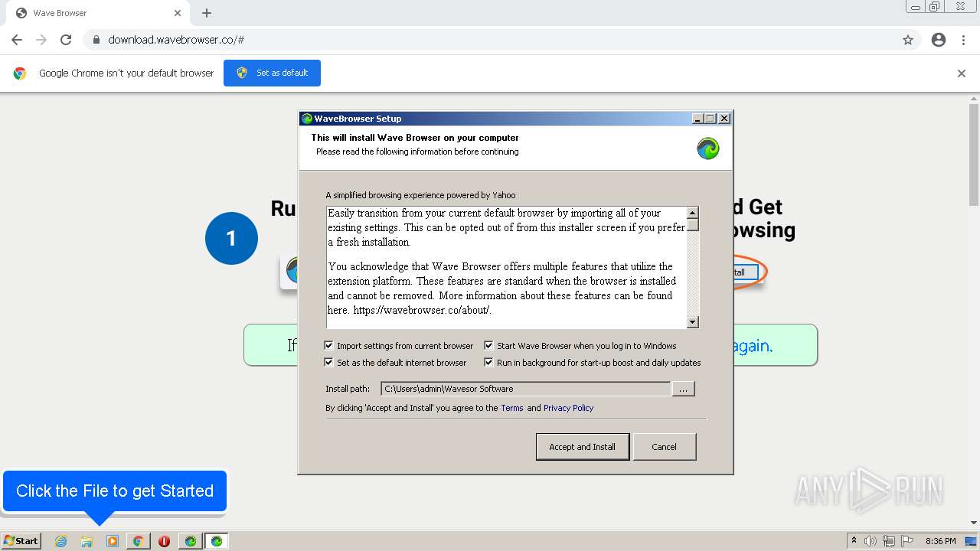980x551 pixels.
Task: Click the WaveBrowser Setup title bar logo
Action: [x=307, y=119]
